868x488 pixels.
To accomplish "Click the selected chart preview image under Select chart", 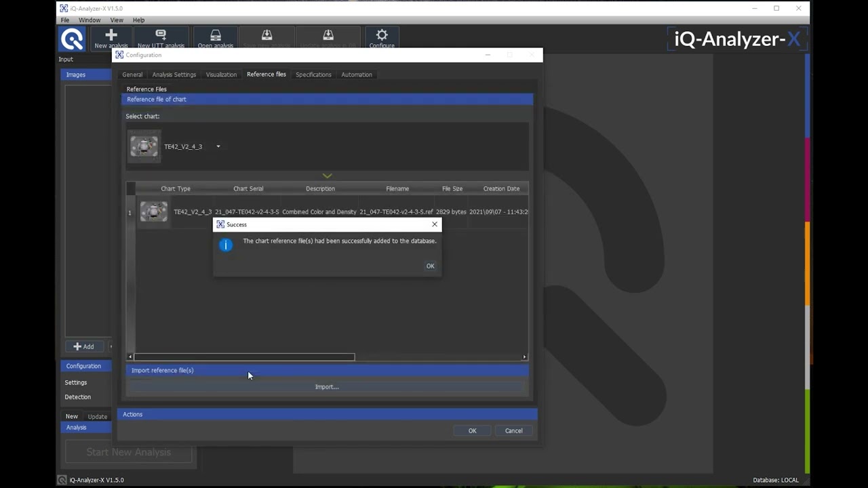I will [x=144, y=146].
